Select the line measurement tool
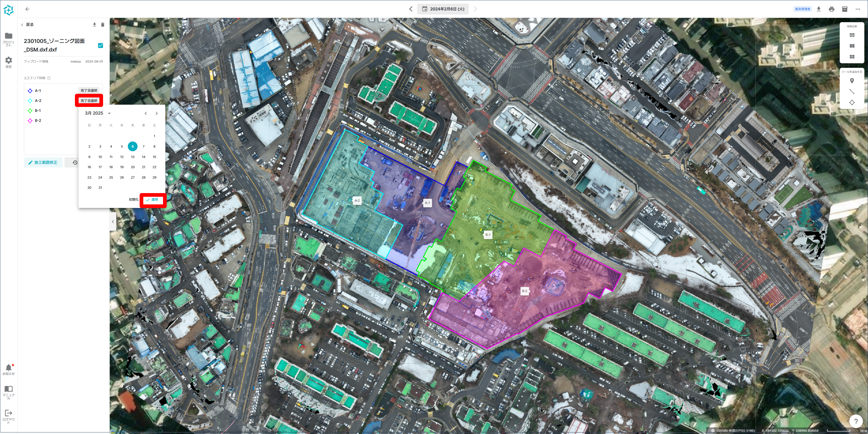The height and width of the screenshot is (434, 868). coord(851,92)
